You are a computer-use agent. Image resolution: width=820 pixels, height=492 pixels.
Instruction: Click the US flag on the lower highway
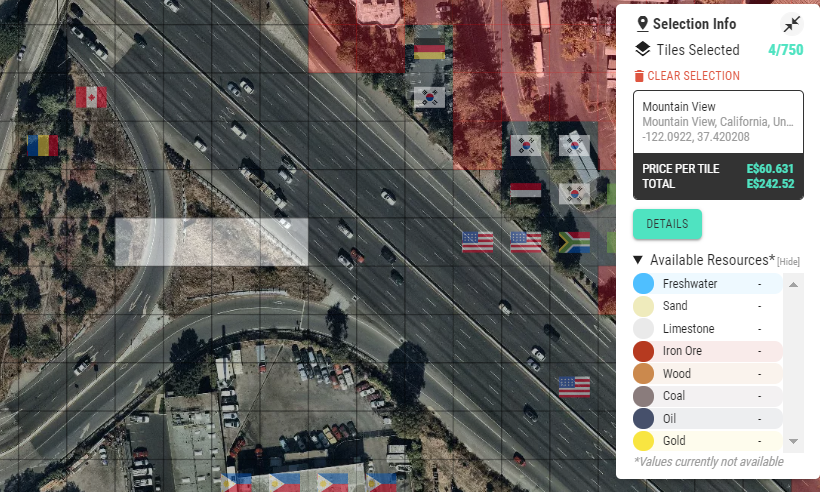coord(574,387)
